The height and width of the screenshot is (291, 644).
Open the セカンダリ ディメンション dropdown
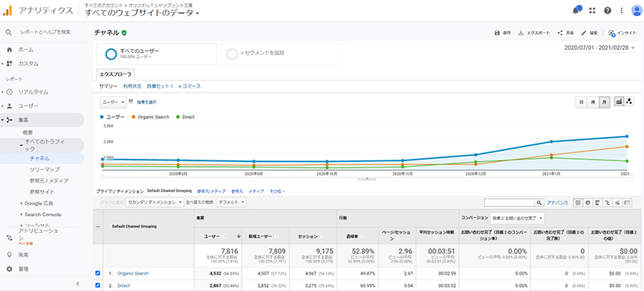click(x=155, y=202)
